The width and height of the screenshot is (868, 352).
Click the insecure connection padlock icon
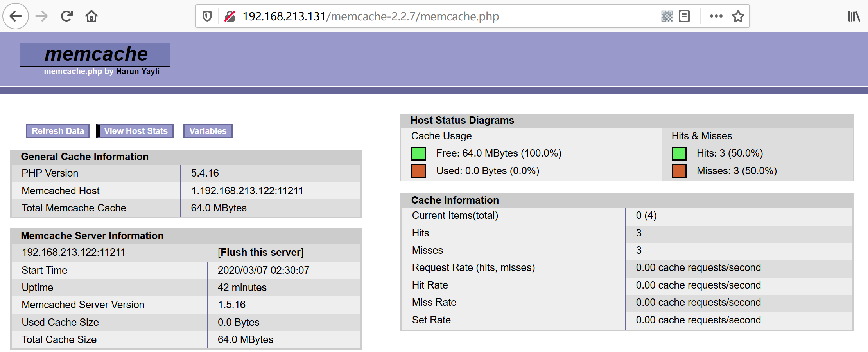[x=230, y=16]
